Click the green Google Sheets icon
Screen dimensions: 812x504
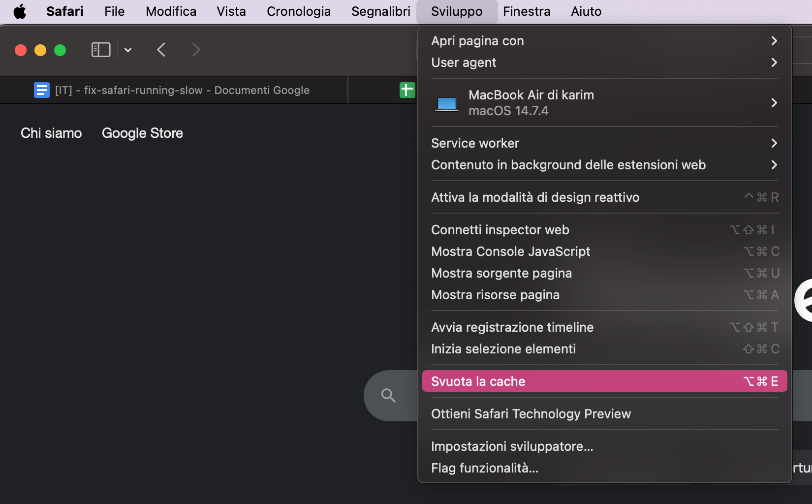(x=407, y=90)
